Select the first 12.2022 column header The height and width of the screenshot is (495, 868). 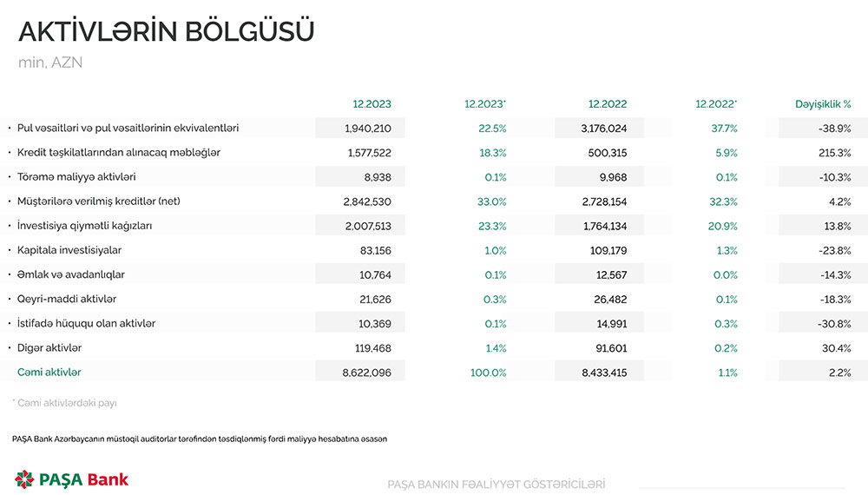coord(607,104)
